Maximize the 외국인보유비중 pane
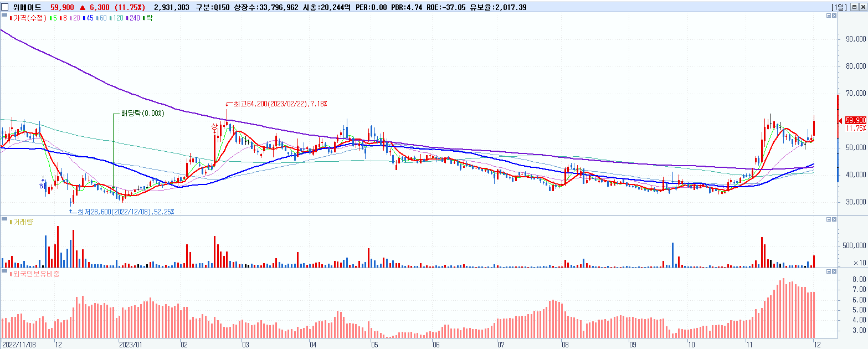 point(829,272)
